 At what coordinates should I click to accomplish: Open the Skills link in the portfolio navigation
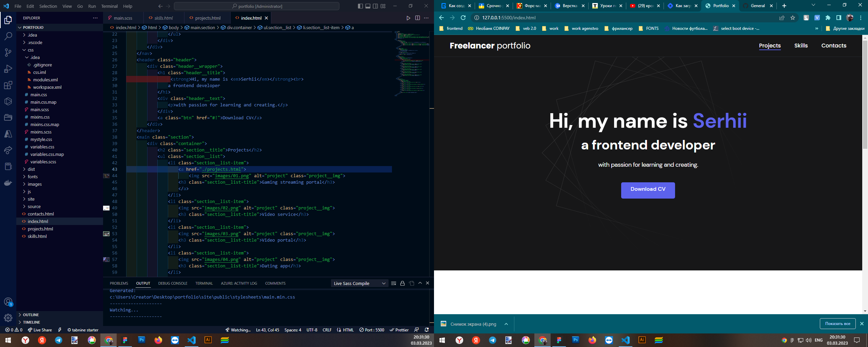coord(801,45)
